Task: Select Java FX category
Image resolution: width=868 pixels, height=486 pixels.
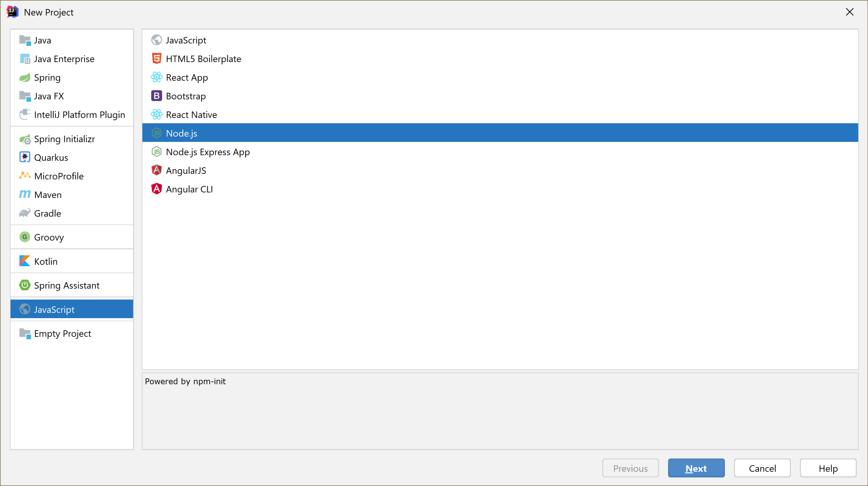Action: [72, 96]
